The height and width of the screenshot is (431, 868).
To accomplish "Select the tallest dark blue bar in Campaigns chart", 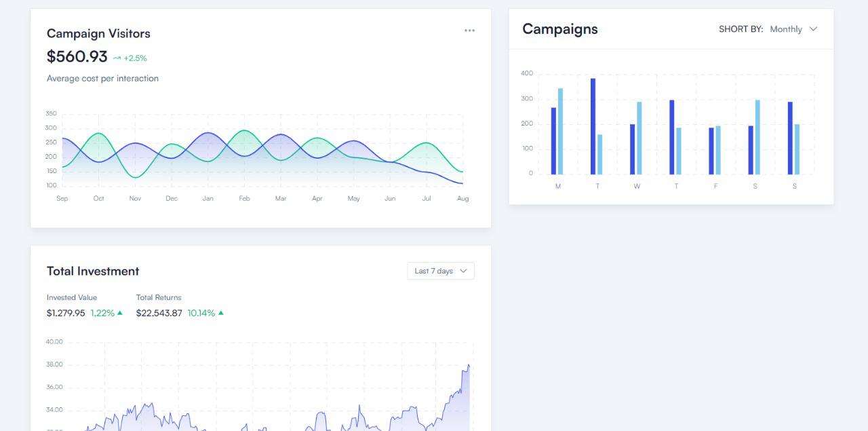I will (593, 126).
